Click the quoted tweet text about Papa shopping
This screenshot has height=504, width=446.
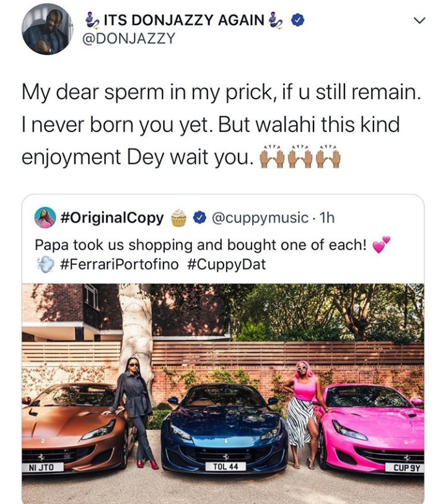201,245
